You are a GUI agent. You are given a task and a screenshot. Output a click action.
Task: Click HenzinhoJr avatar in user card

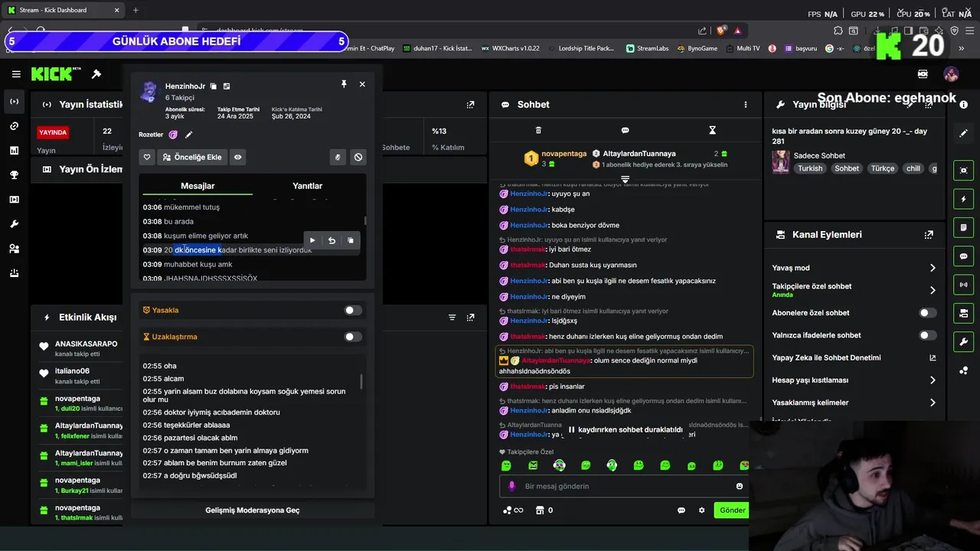click(x=149, y=92)
